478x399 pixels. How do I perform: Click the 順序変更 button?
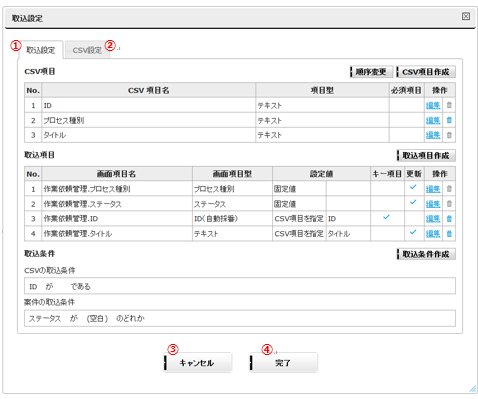point(371,72)
